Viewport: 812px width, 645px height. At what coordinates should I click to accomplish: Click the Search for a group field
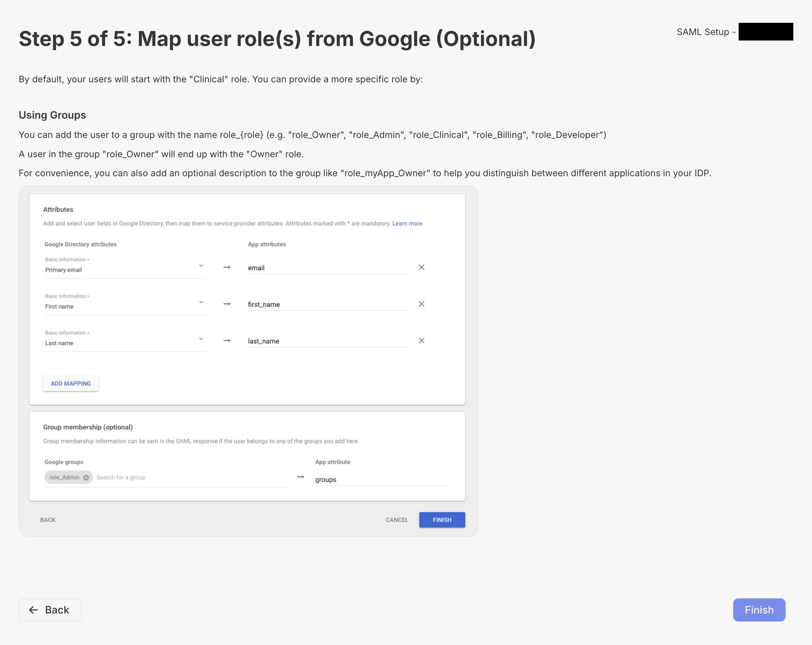[190, 477]
